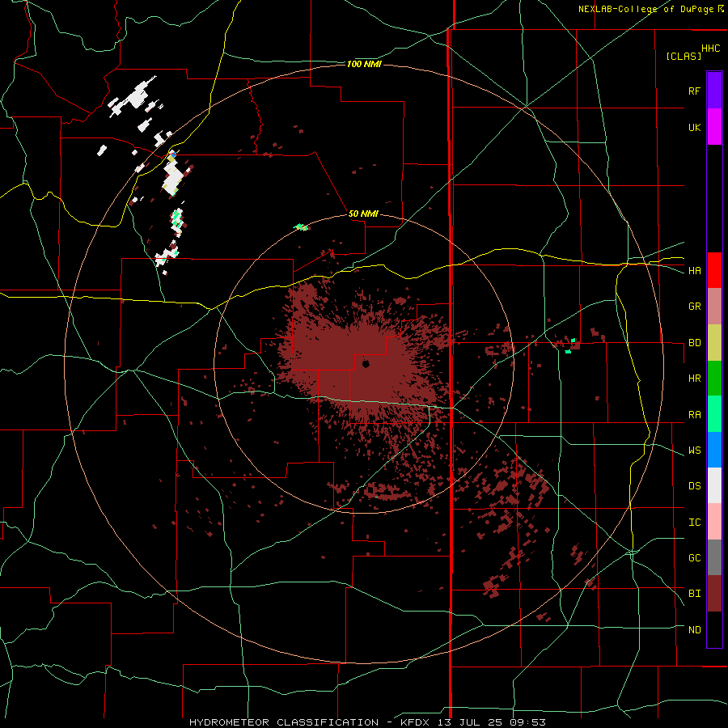The image size is (728, 728).
Task: Click the ND black legend swatch
Action: click(x=714, y=629)
